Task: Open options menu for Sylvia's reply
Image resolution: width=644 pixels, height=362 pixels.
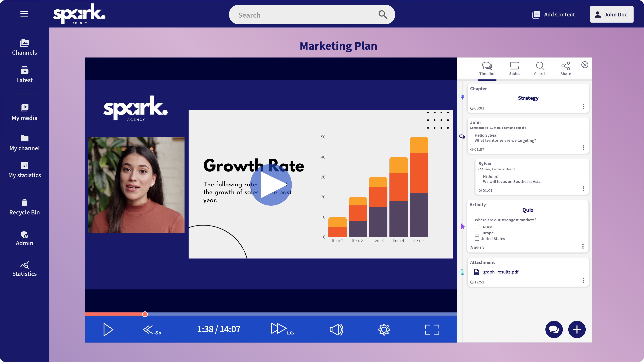Action: click(x=583, y=189)
